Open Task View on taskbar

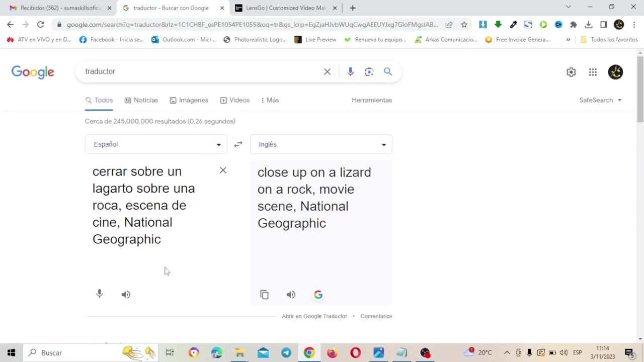tap(170, 352)
